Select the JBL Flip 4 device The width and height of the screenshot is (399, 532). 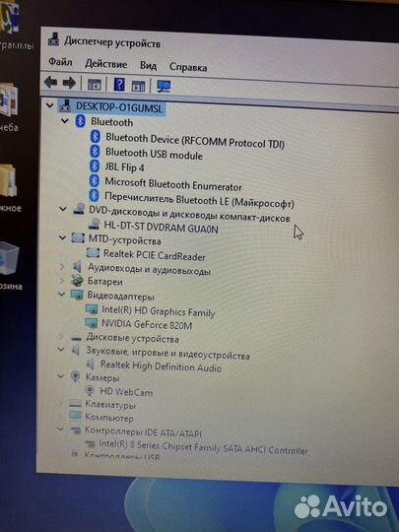[124, 166]
